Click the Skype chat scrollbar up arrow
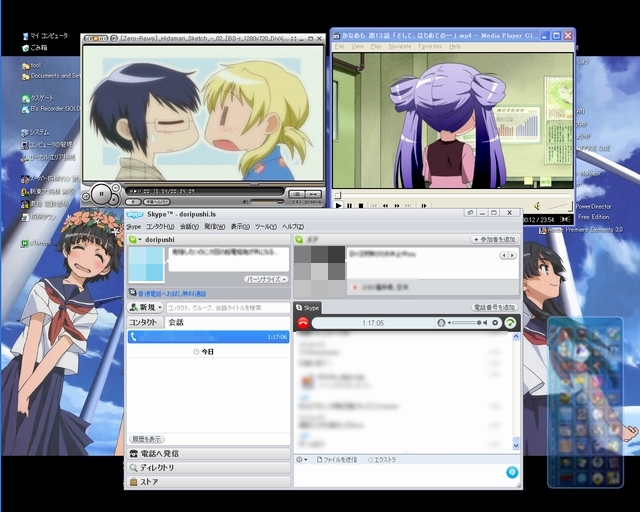This screenshot has width=640, height=512. (516, 337)
